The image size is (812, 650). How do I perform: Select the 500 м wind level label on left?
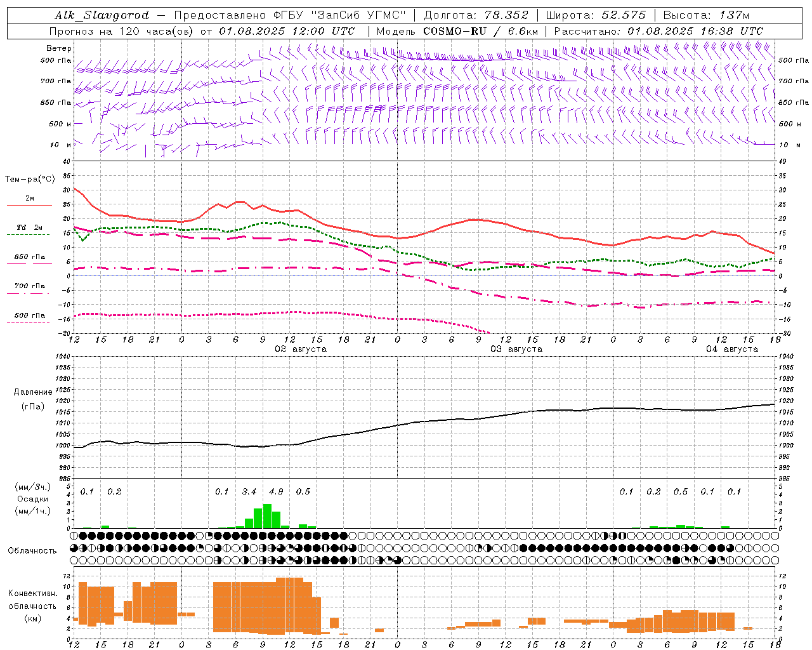pyautogui.click(x=60, y=124)
